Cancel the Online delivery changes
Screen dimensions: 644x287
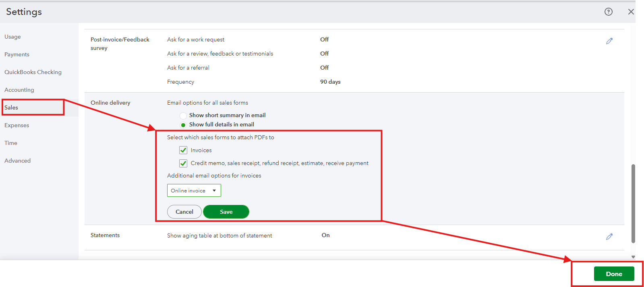[184, 212]
